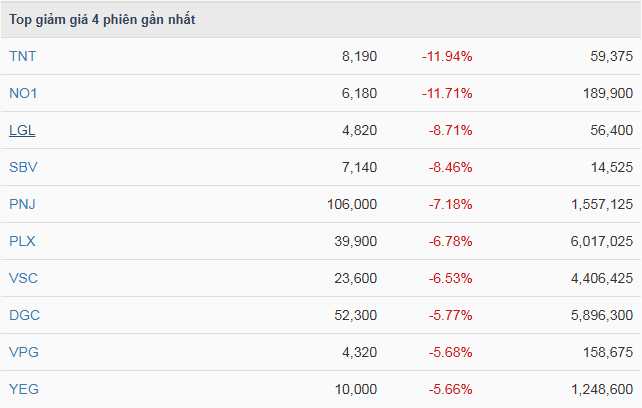642x408 pixels.
Task: Click the LGL ticker symbol
Action: [x=22, y=130]
